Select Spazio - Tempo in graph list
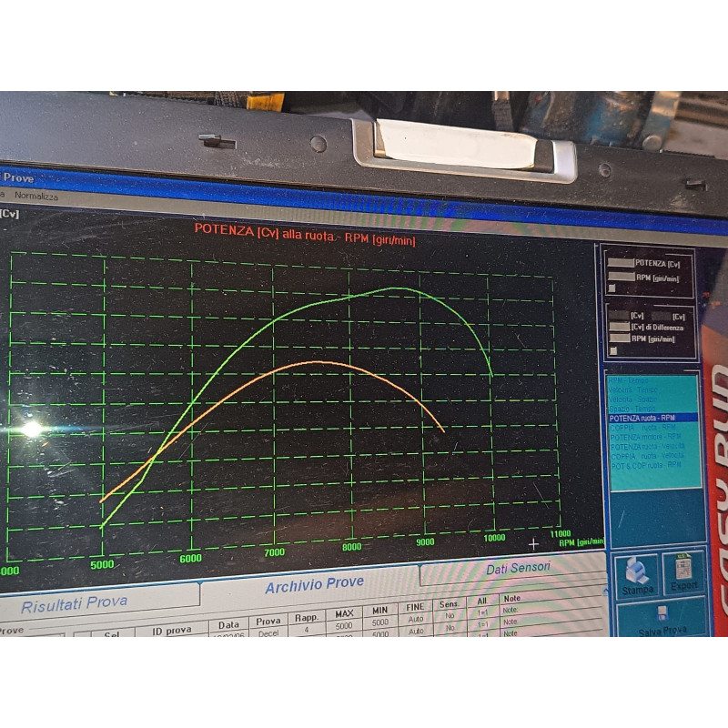This screenshot has height=728, width=728. pos(632,409)
